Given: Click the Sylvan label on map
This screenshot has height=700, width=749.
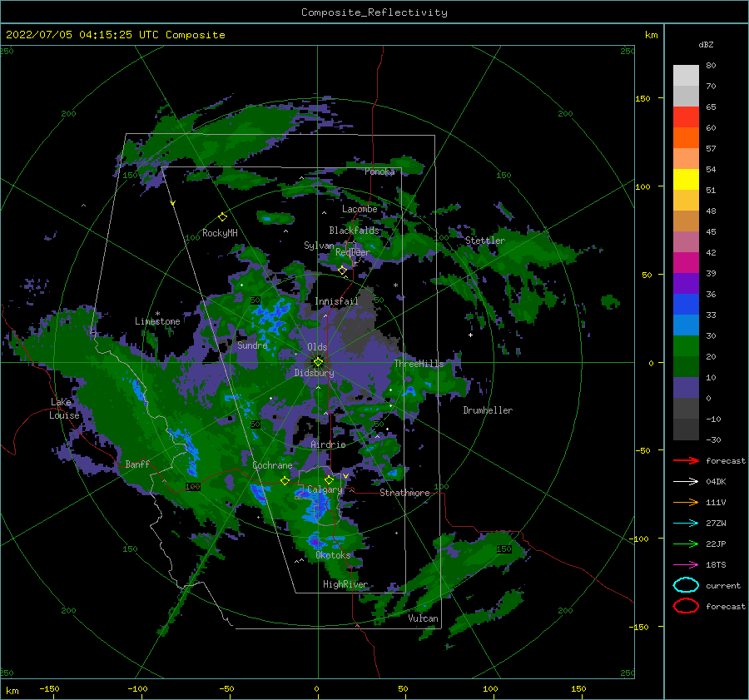Looking at the screenshot, I should click(x=319, y=246).
